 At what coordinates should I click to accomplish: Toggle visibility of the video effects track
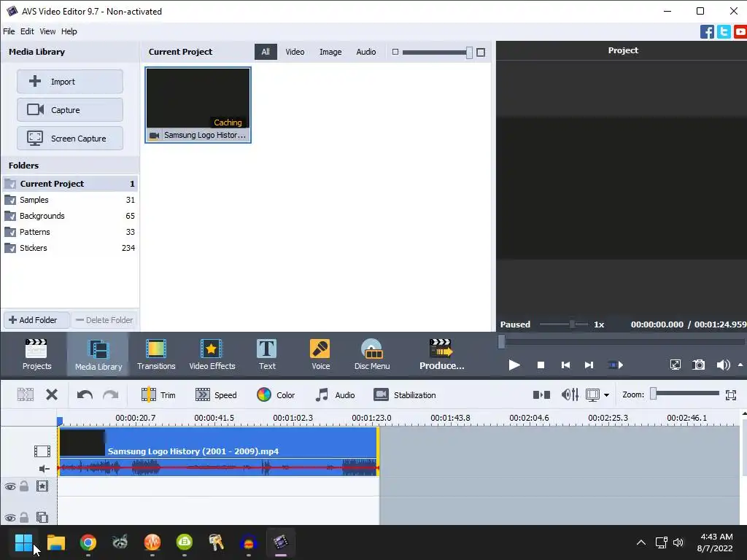click(x=10, y=486)
